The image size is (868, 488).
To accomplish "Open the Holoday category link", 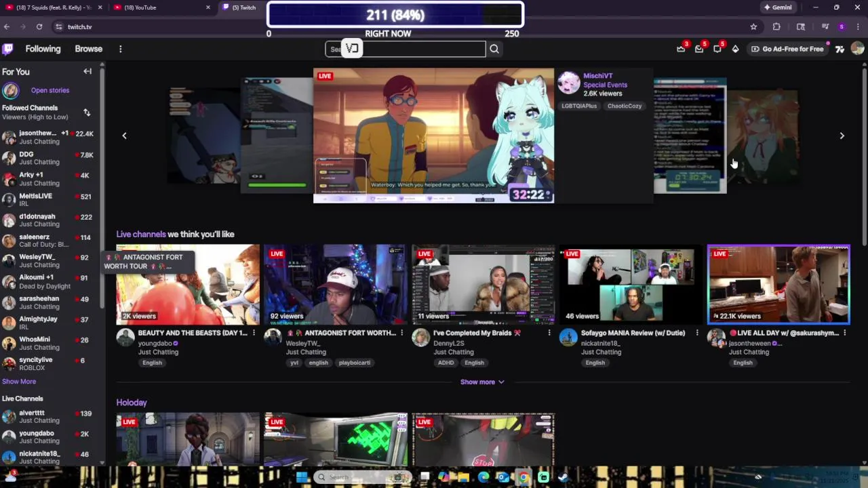I will click(132, 403).
